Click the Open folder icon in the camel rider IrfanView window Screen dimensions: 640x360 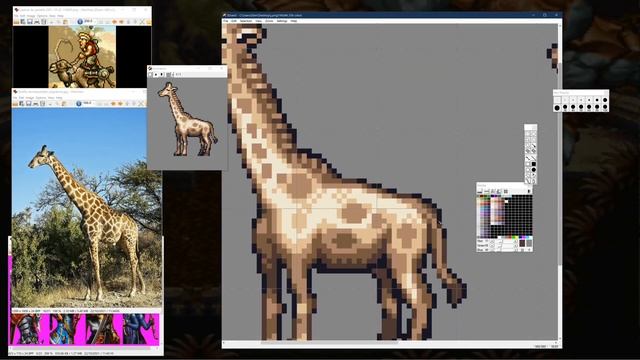(x=16, y=21)
